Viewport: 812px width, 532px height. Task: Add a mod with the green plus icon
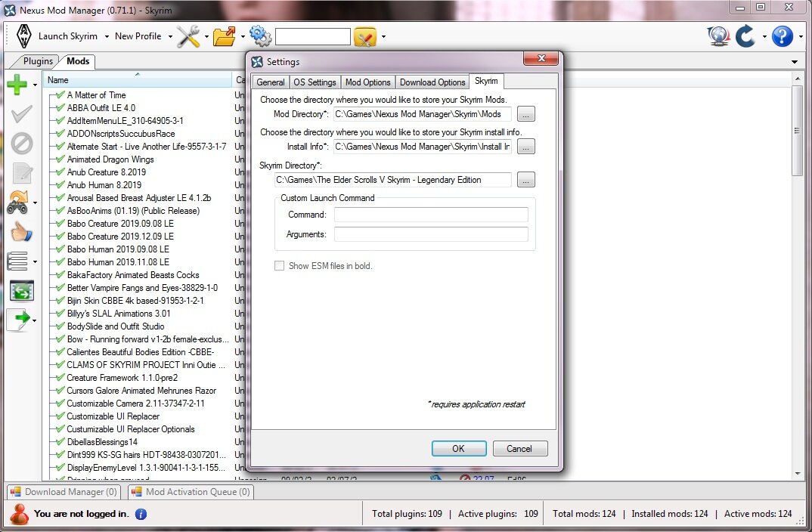click(x=17, y=85)
